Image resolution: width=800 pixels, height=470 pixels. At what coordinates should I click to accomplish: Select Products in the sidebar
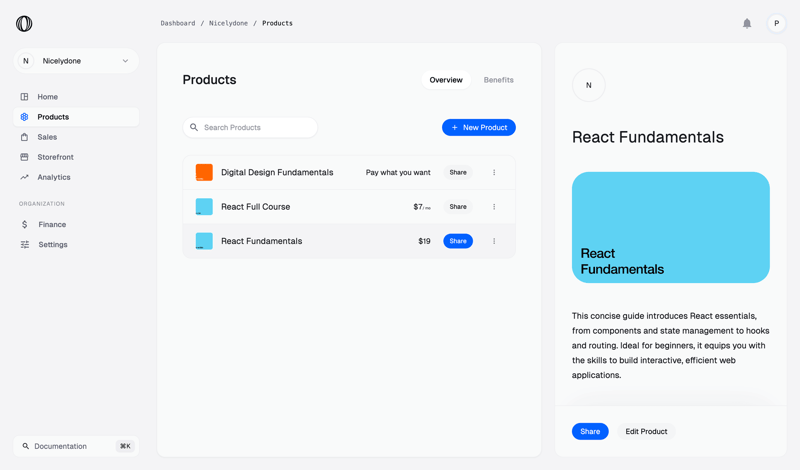click(76, 117)
